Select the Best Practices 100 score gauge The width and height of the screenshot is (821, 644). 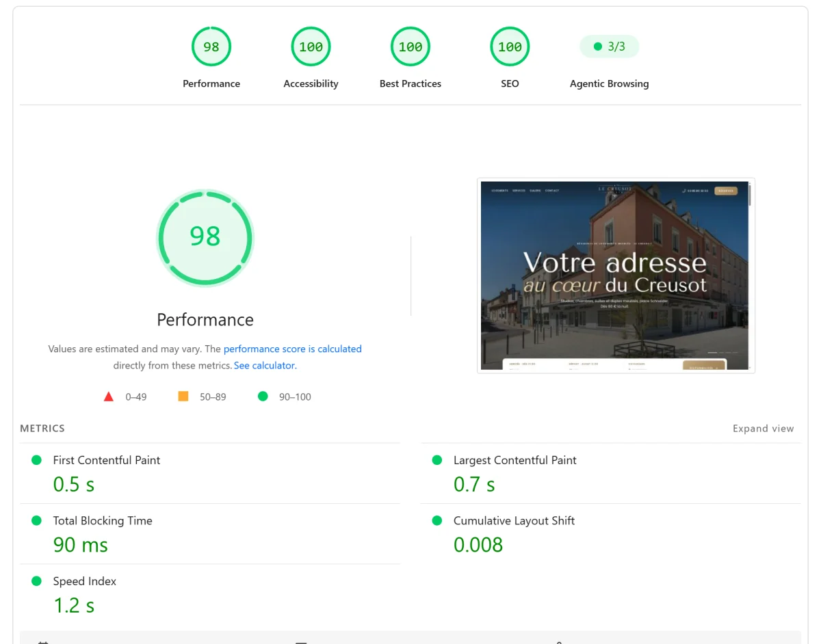tap(410, 46)
